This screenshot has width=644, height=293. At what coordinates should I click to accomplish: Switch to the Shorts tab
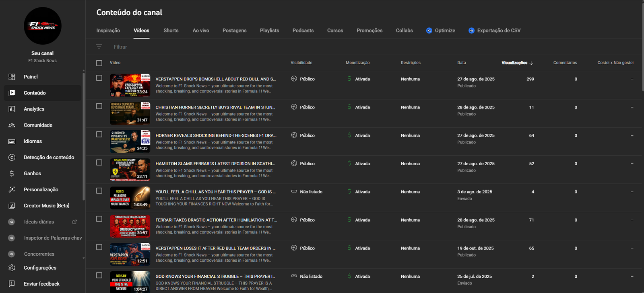click(171, 31)
